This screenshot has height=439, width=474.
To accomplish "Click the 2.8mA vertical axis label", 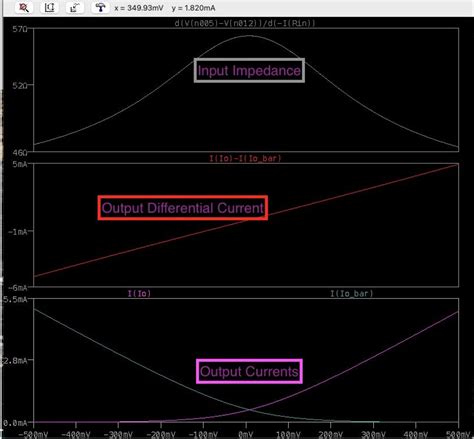I will (14, 361).
